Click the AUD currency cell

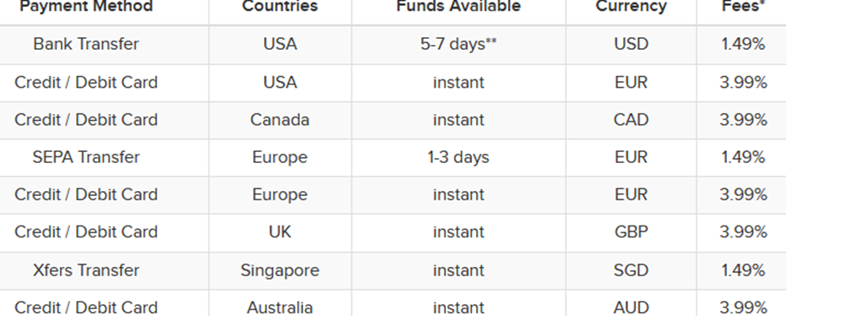pos(631,307)
